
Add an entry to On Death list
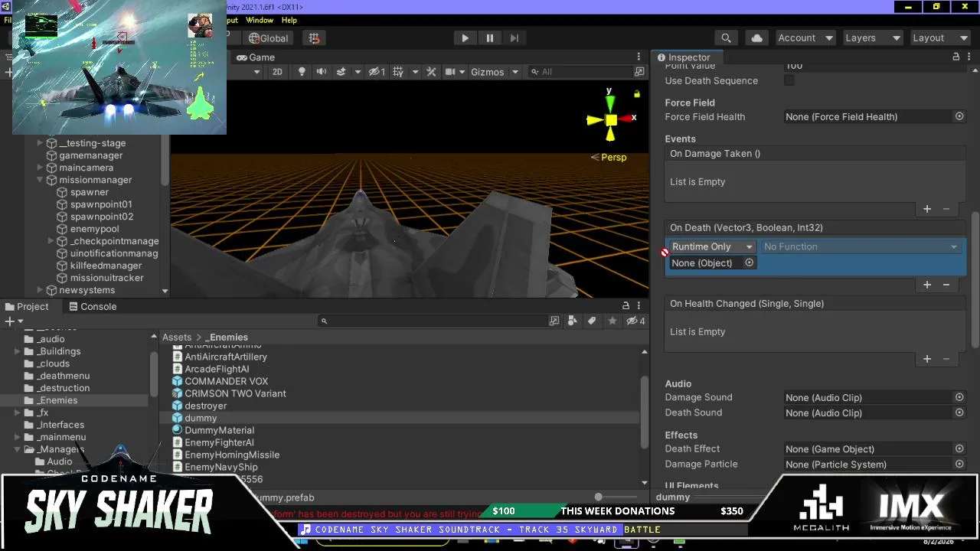click(x=926, y=285)
